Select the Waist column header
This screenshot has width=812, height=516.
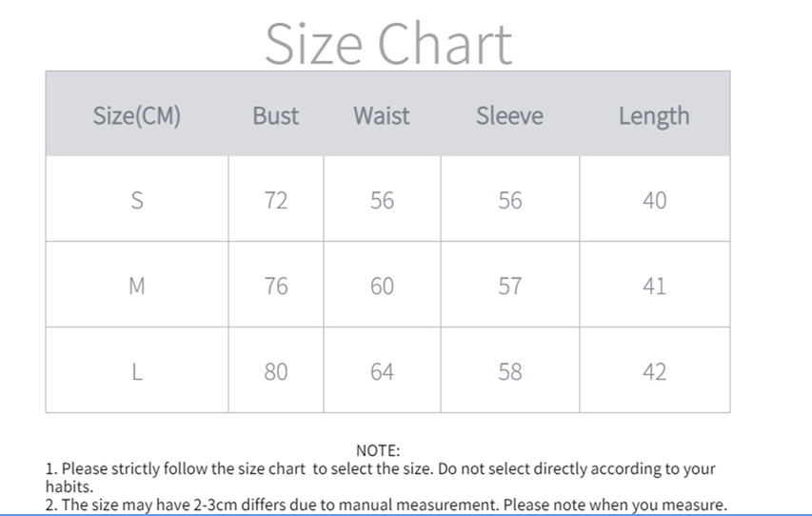(x=382, y=116)
